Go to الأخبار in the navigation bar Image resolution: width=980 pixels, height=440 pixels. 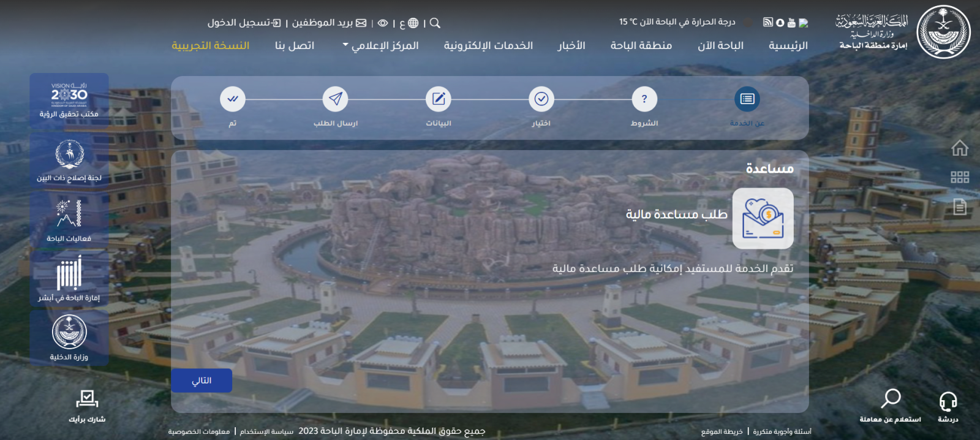(x=571, y=46)
